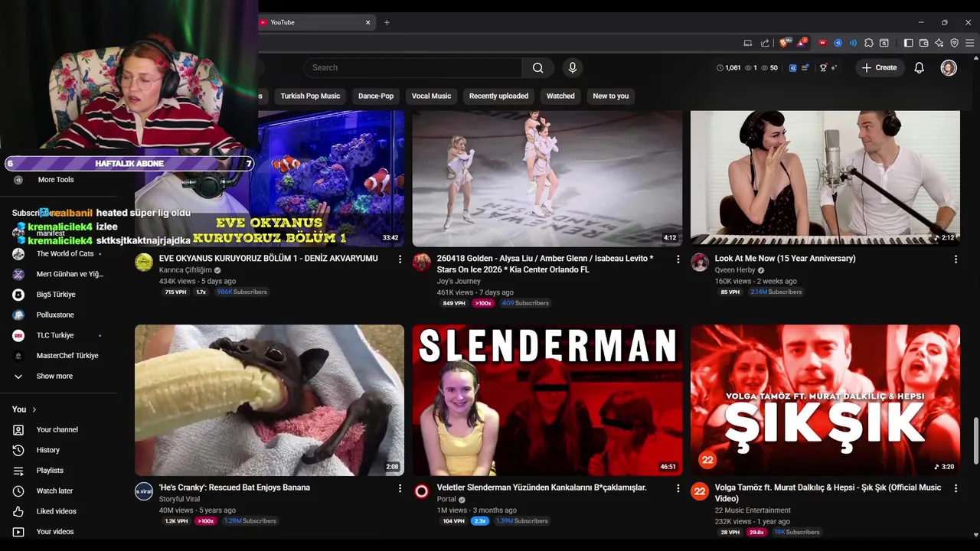Open the browser hamburger main menu
Image resolution: width=980 pixels, height=551 pixels.
tap(969, 43)
